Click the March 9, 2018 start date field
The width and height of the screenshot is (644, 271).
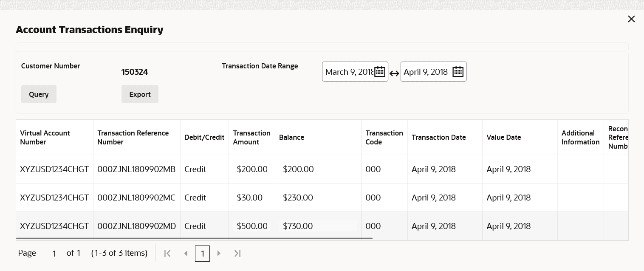click(348, 72)
